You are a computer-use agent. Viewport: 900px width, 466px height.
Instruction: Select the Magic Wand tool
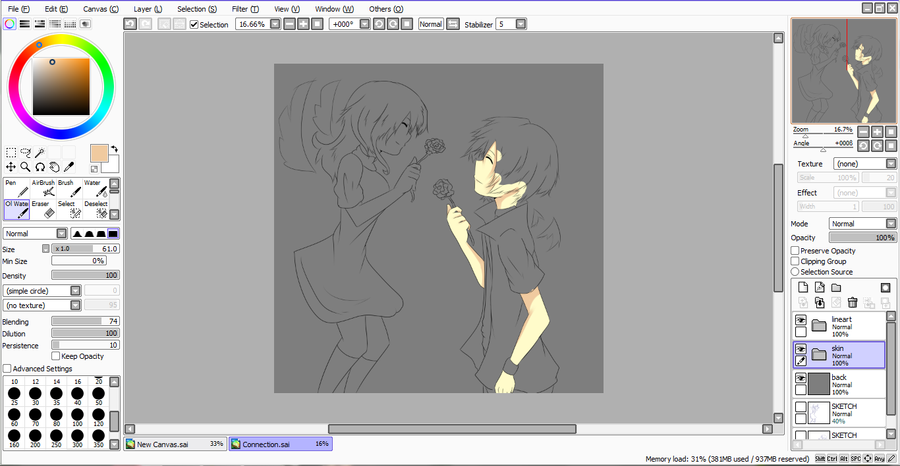(40, 152)
